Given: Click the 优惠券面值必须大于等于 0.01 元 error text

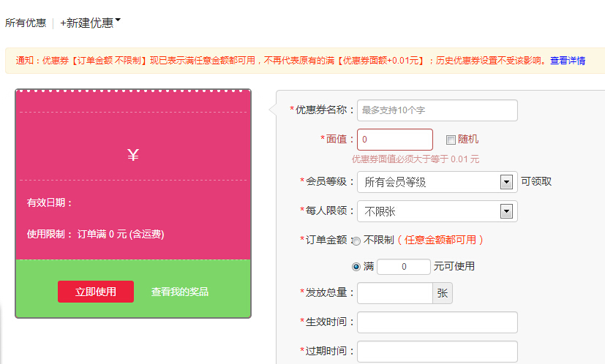Looking at the screenshot, I should click(416, 159).
